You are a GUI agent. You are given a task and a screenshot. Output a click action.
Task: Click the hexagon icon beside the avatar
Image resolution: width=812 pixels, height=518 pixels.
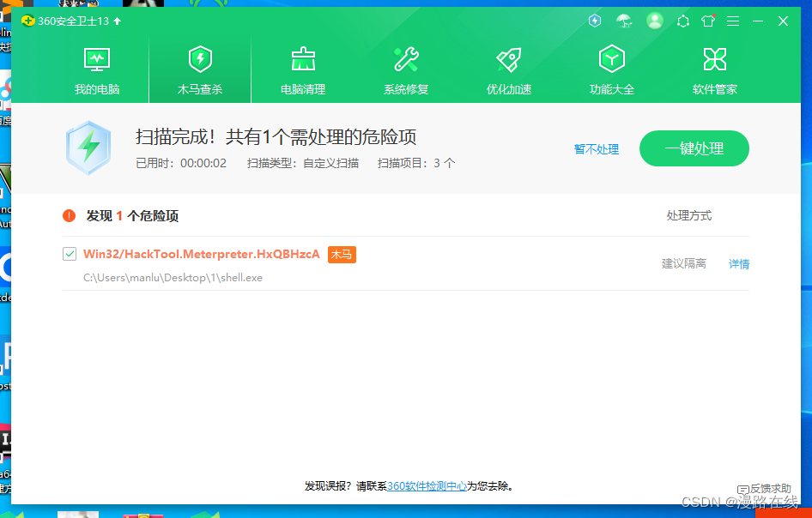click(x=683, y=21)
